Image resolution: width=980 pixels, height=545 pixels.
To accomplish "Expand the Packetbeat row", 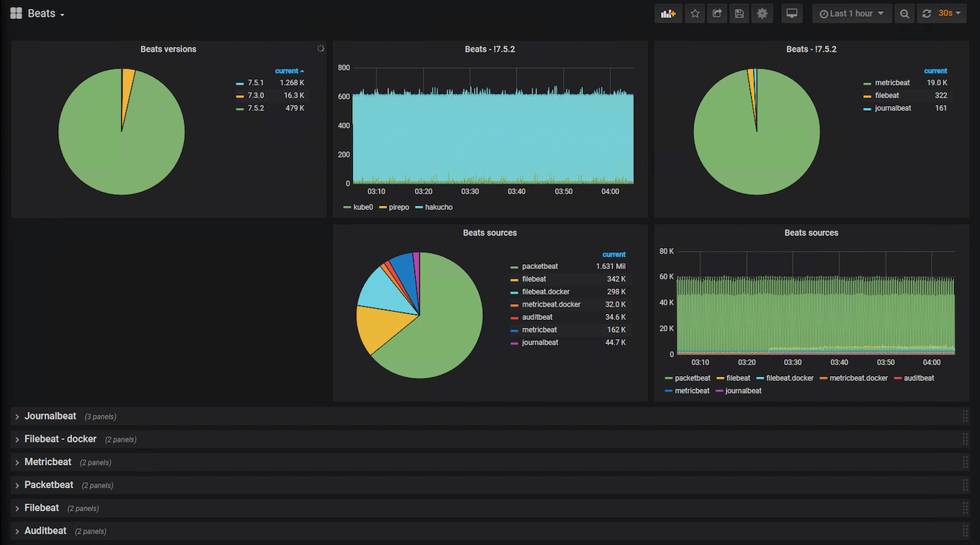I will click(49, 485).
